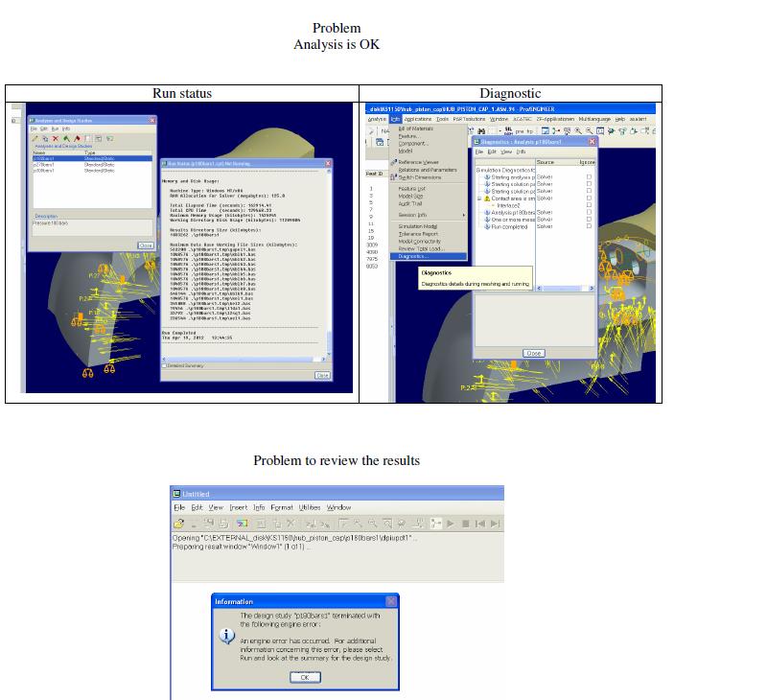
Task: Open Help menu in Pro/ENGINEER menu bar
Action: click(x=619, y=119)
